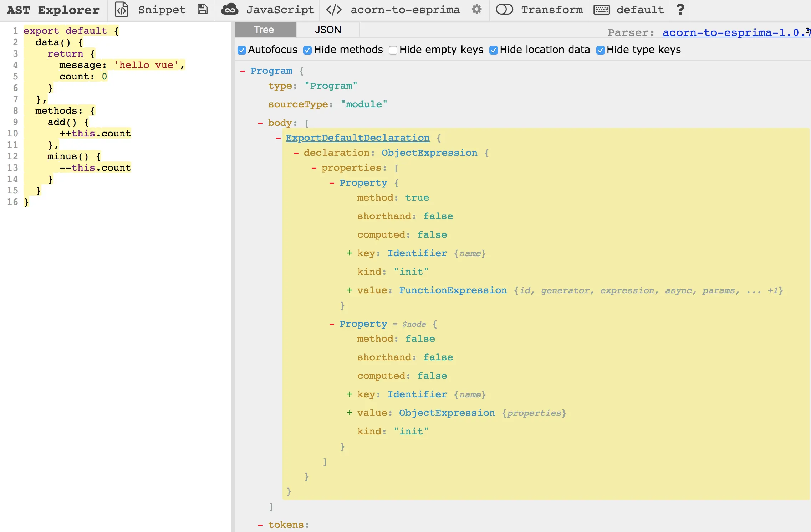Collapse the Program root node
Screen dimensions: 811x532
[243, 71]
